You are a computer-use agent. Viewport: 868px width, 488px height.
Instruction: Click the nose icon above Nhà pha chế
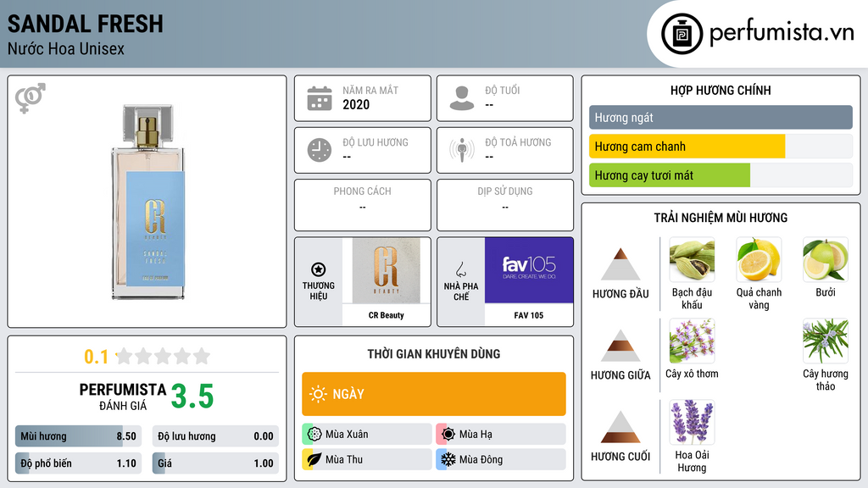click(460, 270)
